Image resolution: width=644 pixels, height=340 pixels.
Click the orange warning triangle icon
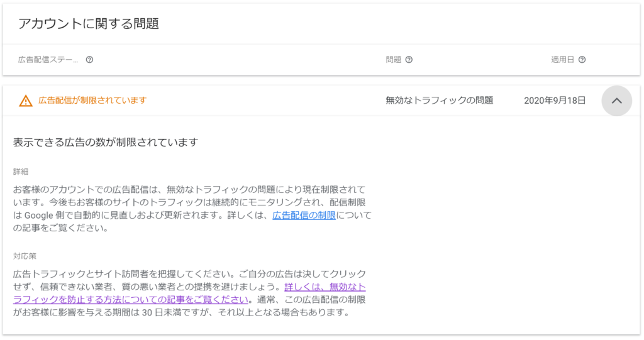click(x=26, y=101)
